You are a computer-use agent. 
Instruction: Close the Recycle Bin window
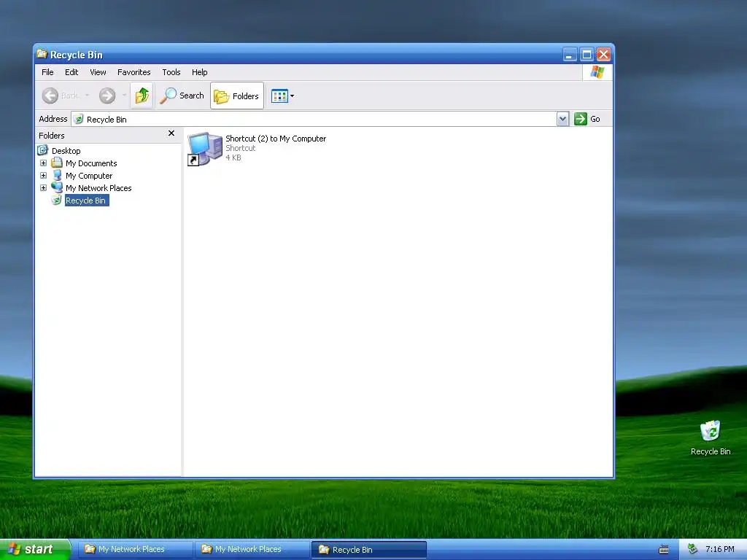point(603,55)
